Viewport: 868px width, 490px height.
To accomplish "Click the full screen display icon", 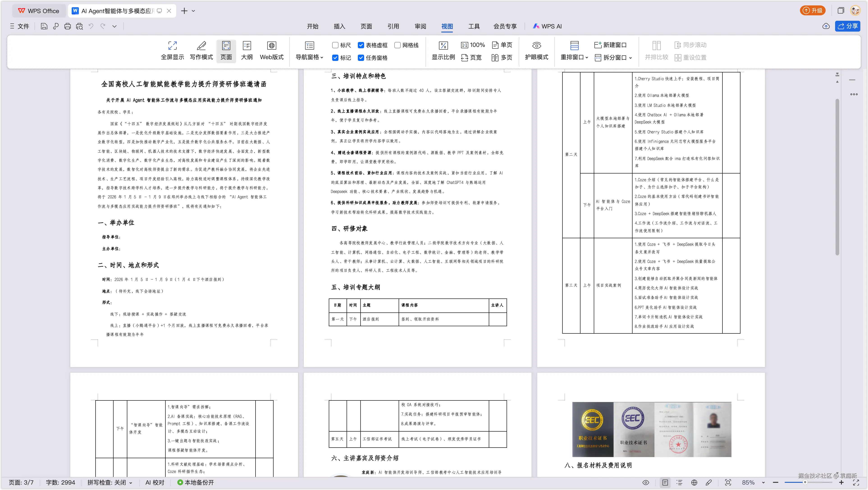I will tap(172, 46).
